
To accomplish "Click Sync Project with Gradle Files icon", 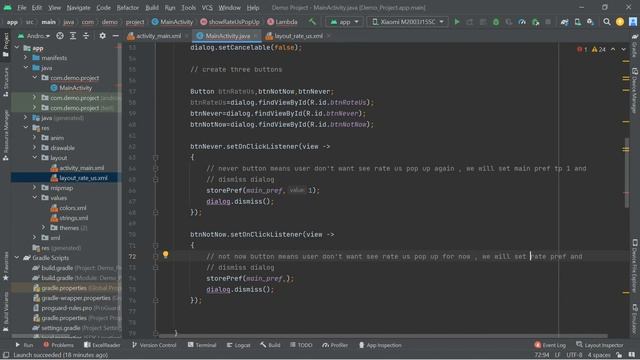I will (x=564, y=22).
